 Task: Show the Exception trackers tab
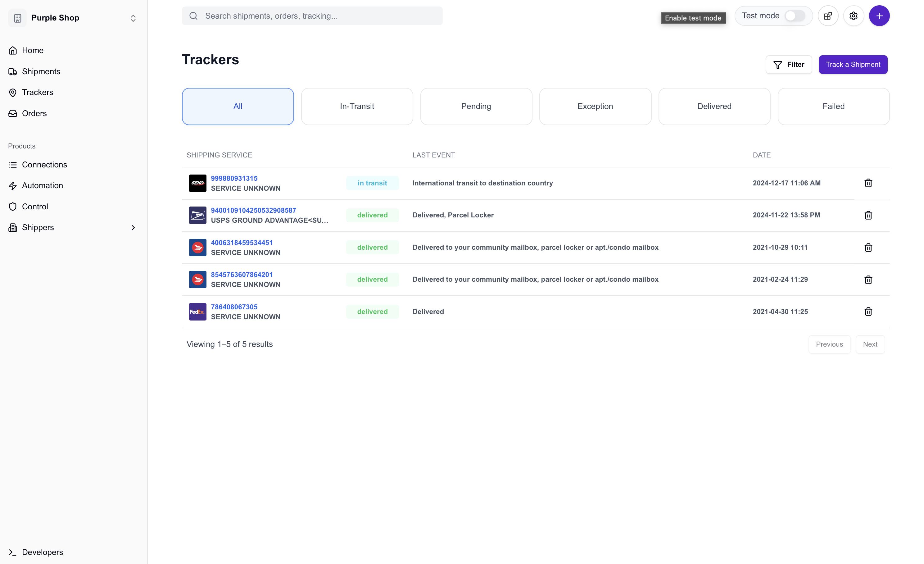click(x=595, y=107)
